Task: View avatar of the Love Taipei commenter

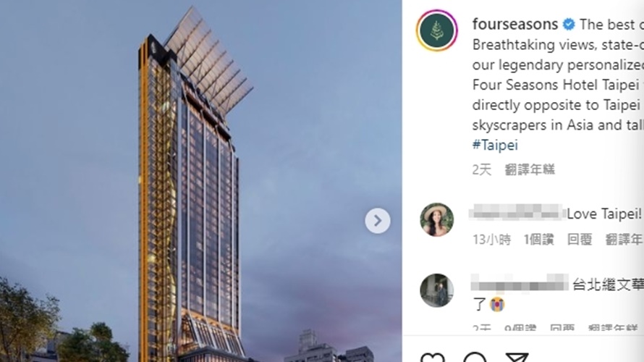Action: click(x=436, y=220)
